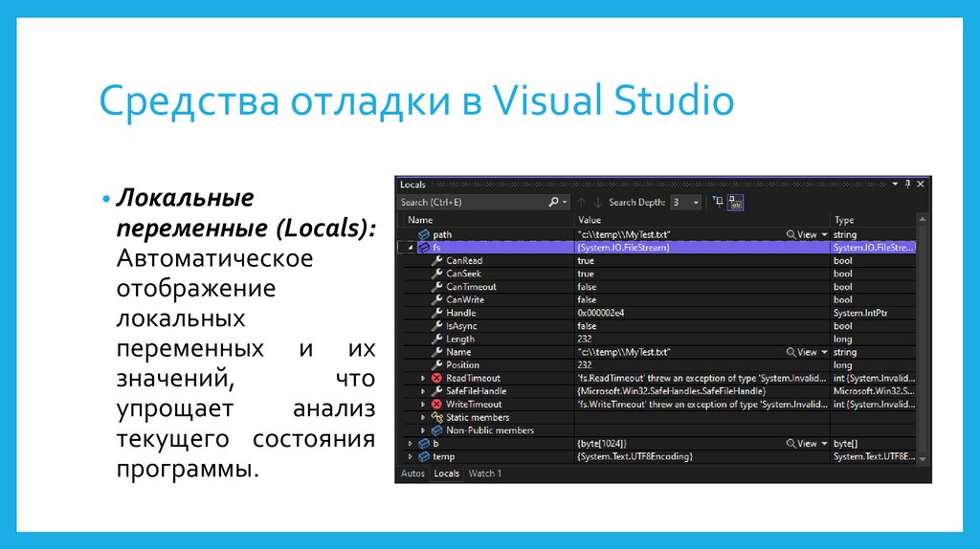Click the auto-hide pin icon in Locals title
This screenshot has width=980, height=549.
pyautogui.click(x=907, y=185)
